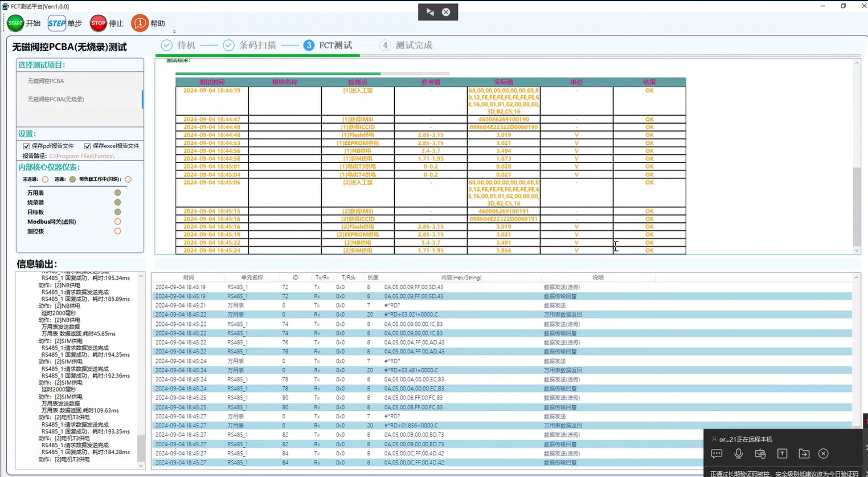Uncheck the 保存pdf报告文件 checkbox

(26, 146)
